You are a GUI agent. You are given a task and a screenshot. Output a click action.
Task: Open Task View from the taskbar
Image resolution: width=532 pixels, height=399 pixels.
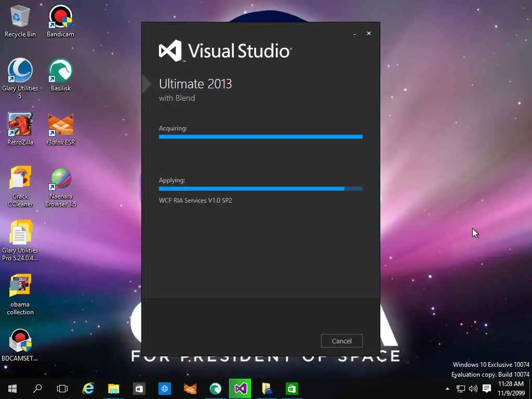pos(62,389)
